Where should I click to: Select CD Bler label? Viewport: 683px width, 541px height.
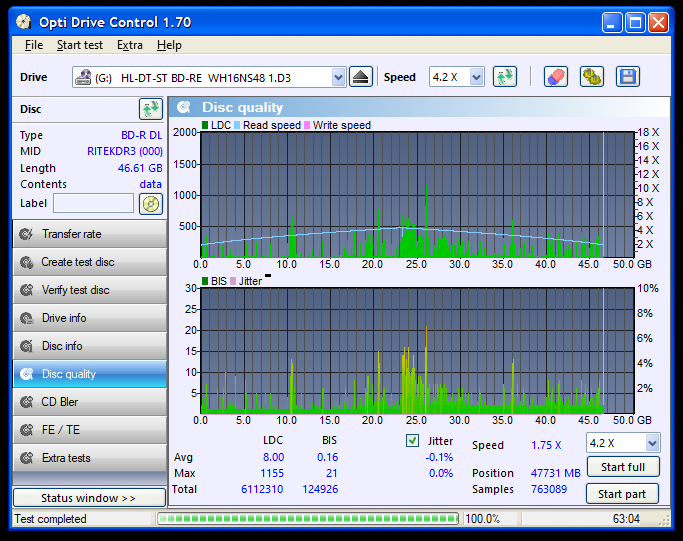tap(60, 402)
